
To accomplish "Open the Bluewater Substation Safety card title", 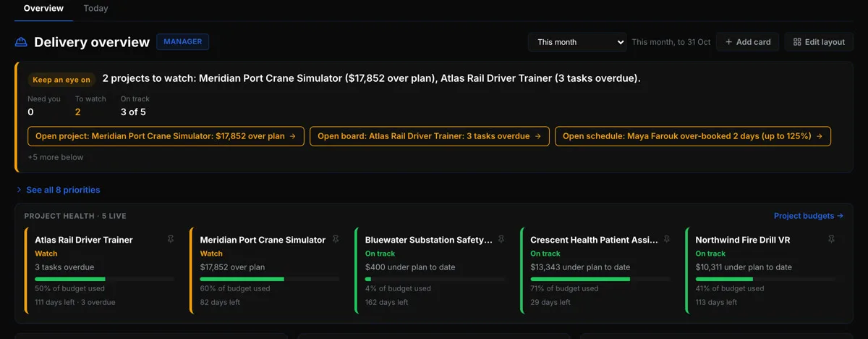I will pos(429,240).
